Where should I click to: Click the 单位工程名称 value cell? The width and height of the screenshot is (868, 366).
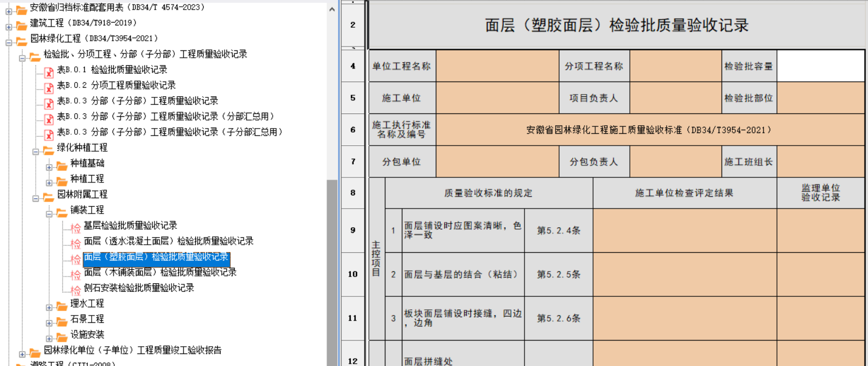point(497,66)
